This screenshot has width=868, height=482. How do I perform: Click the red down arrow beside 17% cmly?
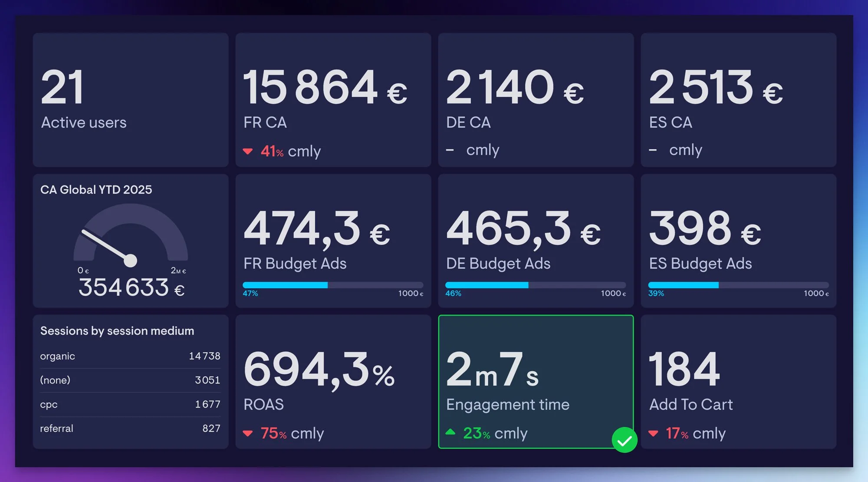point(653,433)
